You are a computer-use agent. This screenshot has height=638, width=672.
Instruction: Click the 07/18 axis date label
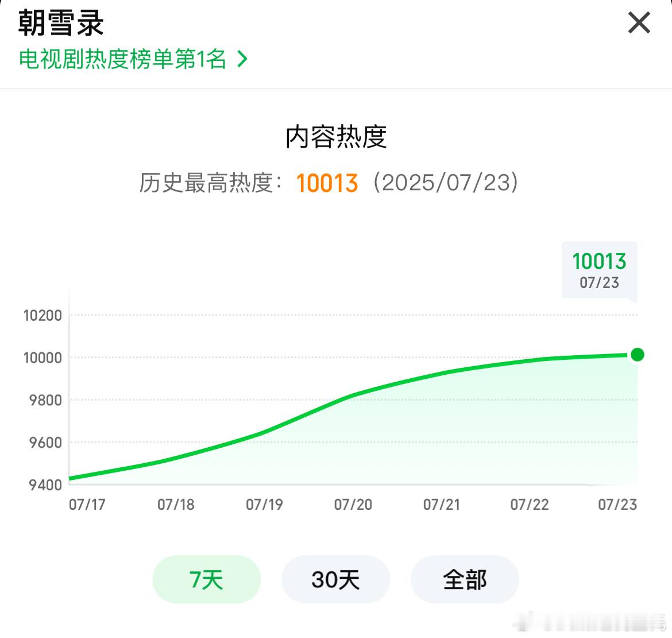(x=176, y=505)
